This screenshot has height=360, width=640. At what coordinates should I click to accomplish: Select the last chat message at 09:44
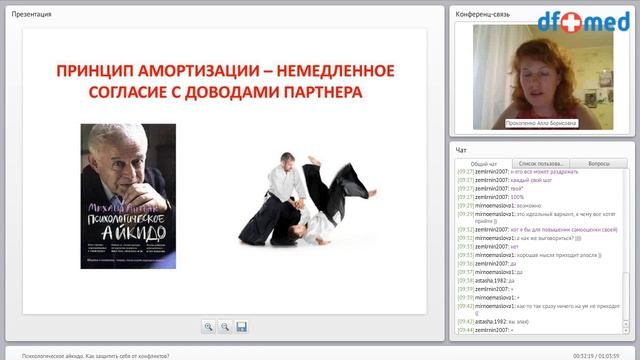tap(486, 330)
